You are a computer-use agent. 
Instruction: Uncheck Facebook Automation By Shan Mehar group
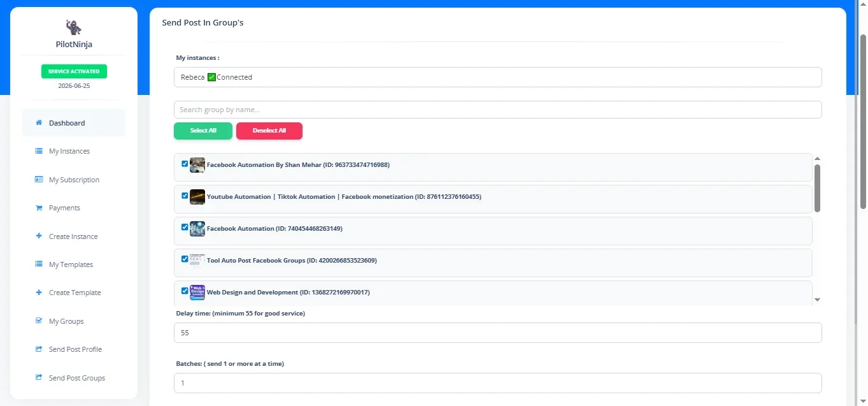(x=185, y=164)
